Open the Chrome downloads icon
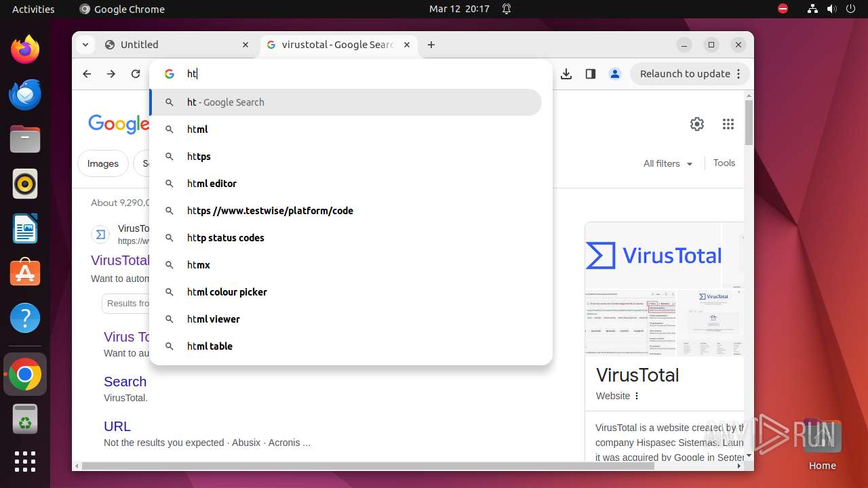868x488 pixels. click(566, 74)
